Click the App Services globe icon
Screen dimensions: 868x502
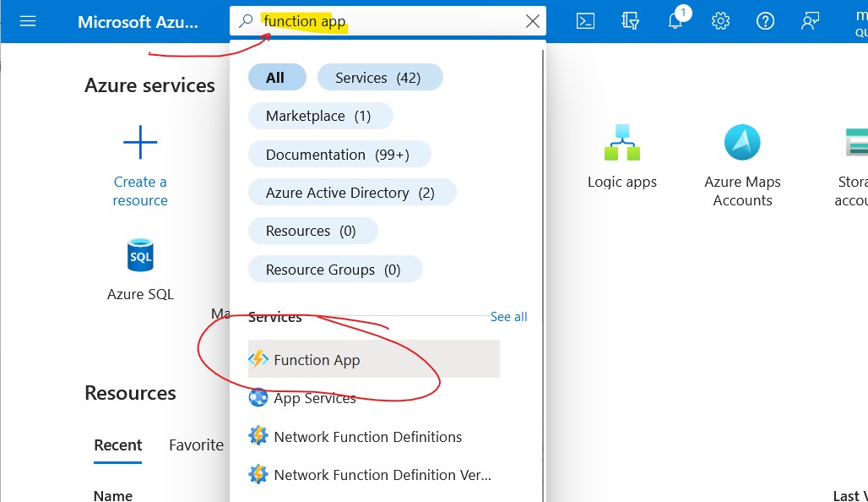(258, 398)
